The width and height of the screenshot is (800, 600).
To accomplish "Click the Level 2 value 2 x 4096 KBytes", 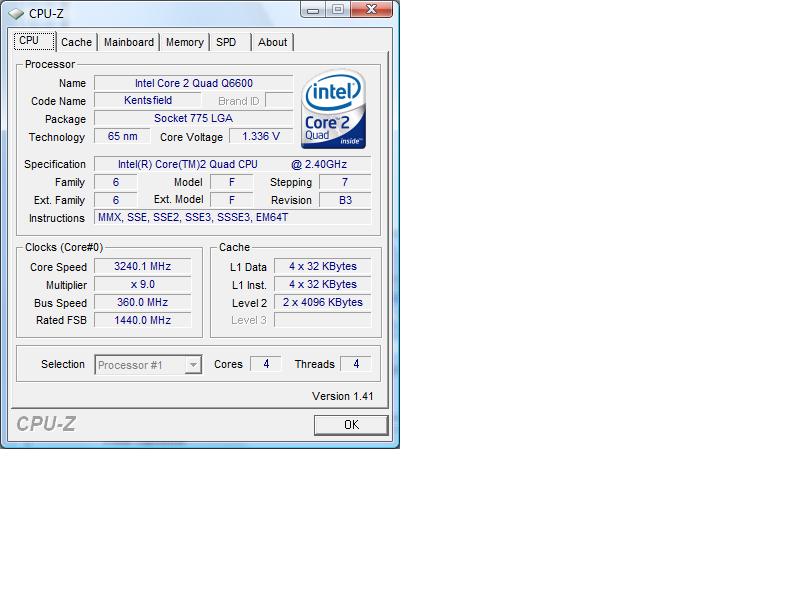I will [x=322, y=302].
